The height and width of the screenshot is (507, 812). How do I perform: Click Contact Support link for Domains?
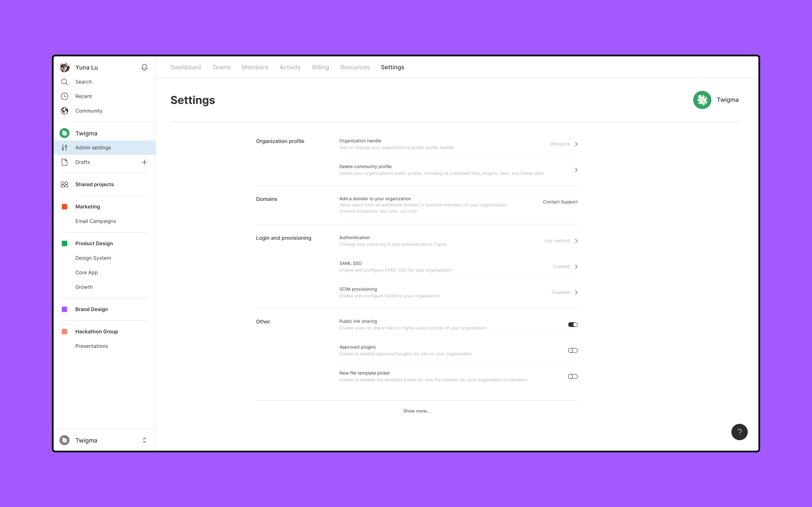point(559,201)
